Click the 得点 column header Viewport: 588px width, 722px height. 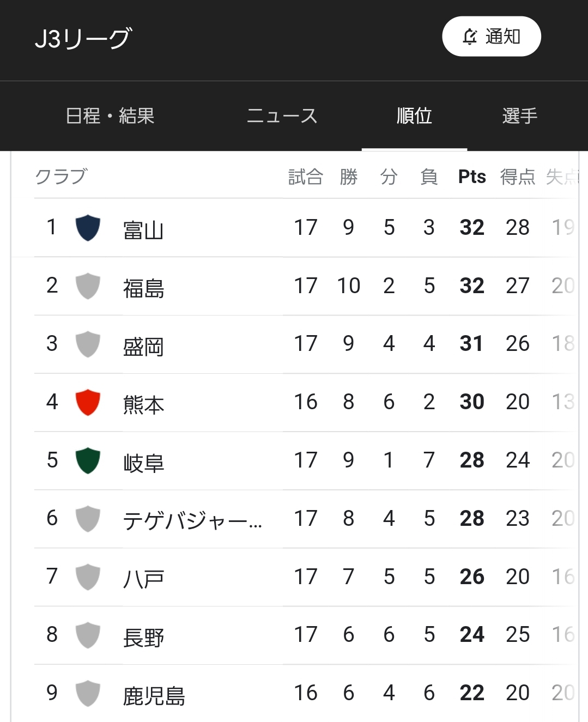coord(518,177)
